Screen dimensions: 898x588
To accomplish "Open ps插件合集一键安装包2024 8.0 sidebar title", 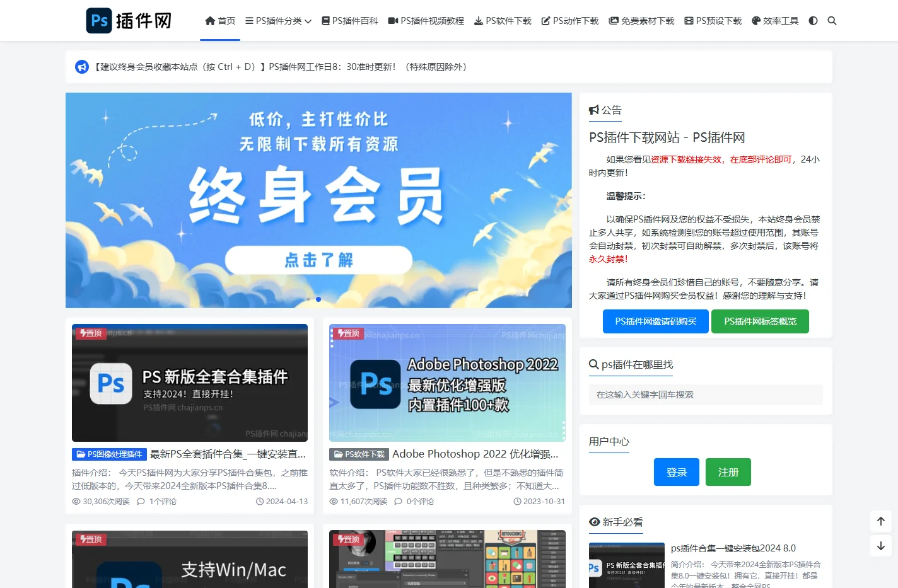I will click(733, 548).
